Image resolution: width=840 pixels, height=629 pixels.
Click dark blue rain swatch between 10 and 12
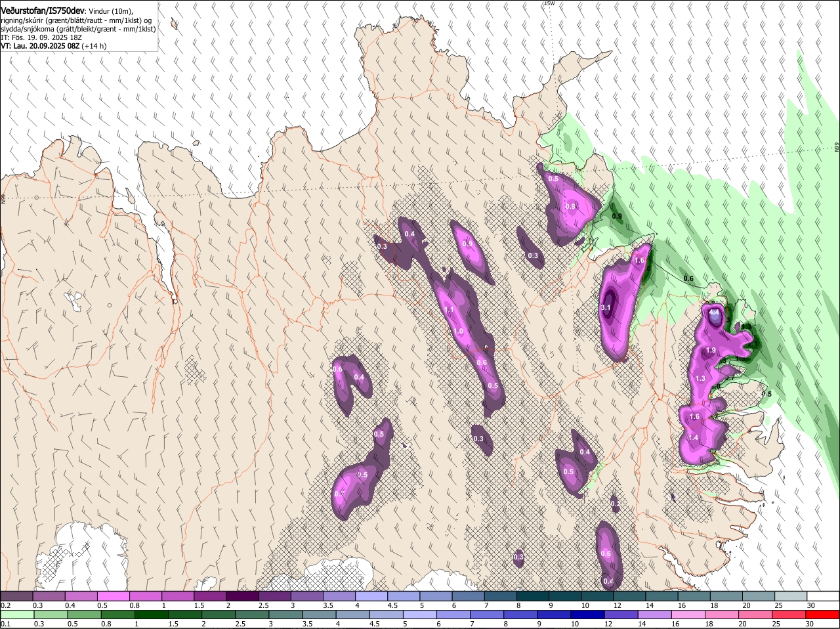(588, 615)
